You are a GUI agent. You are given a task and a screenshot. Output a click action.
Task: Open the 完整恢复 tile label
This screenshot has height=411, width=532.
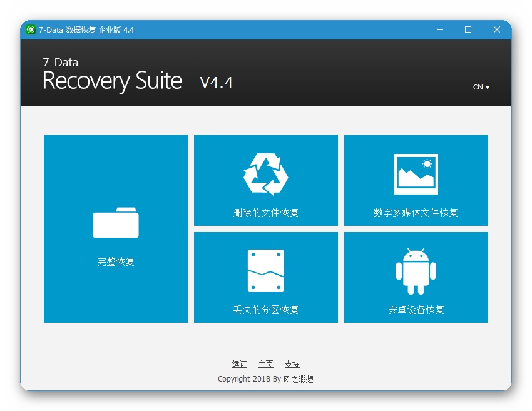pyautogui.click(x=116, y=261)
